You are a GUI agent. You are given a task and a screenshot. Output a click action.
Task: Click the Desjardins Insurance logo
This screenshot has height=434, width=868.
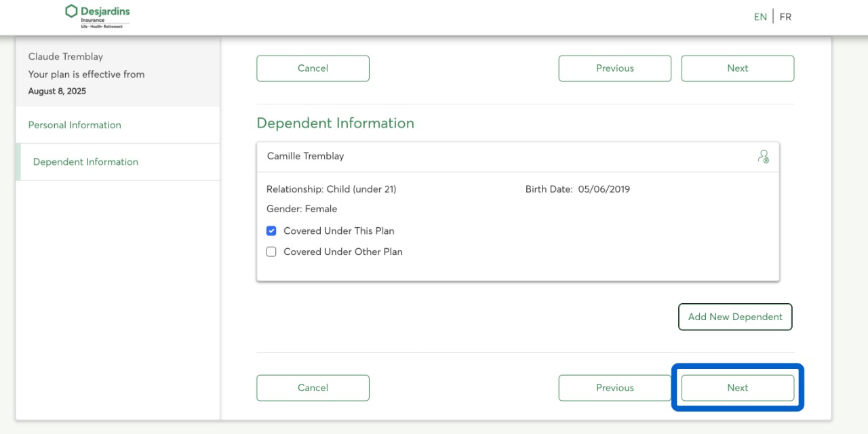point(98,16)
